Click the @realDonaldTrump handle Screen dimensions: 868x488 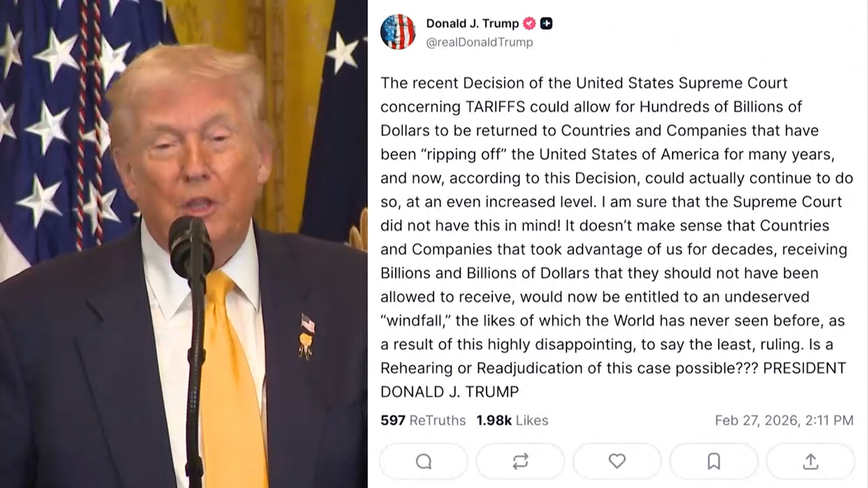click(480, 42)
